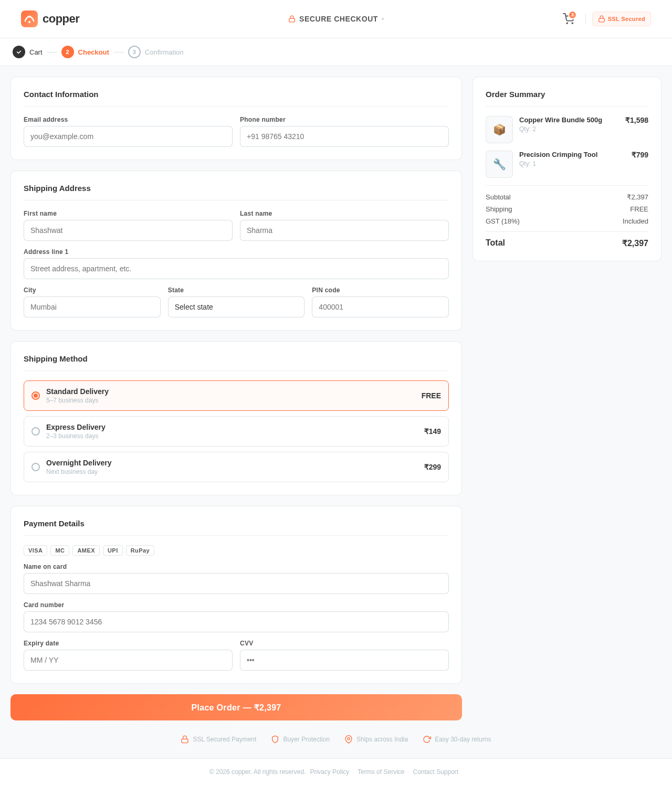Screen dimensions: 672x785
Task: Click the GST Included value
Action: click(635, 221)
